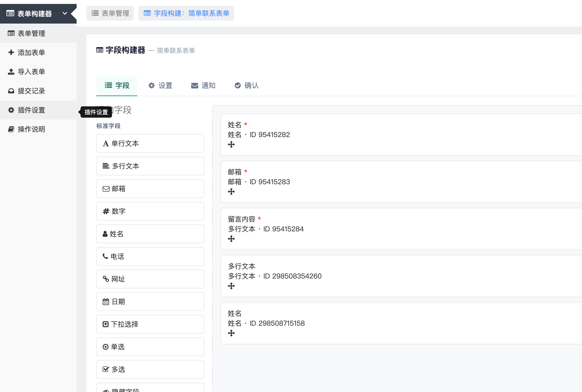Click the inbox icon beside 提交记录
This screenshot has width=582, height=392.
point(11,91)
